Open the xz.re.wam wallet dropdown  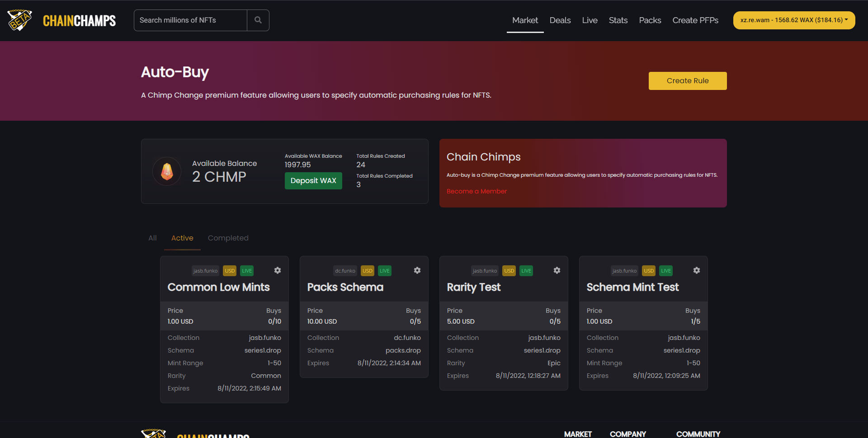click(794, 20)
